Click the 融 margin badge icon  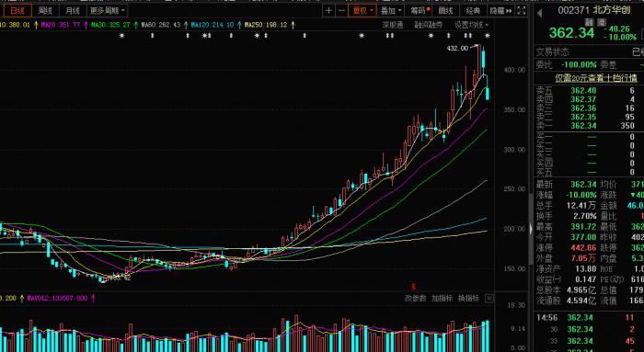point(590,23)
